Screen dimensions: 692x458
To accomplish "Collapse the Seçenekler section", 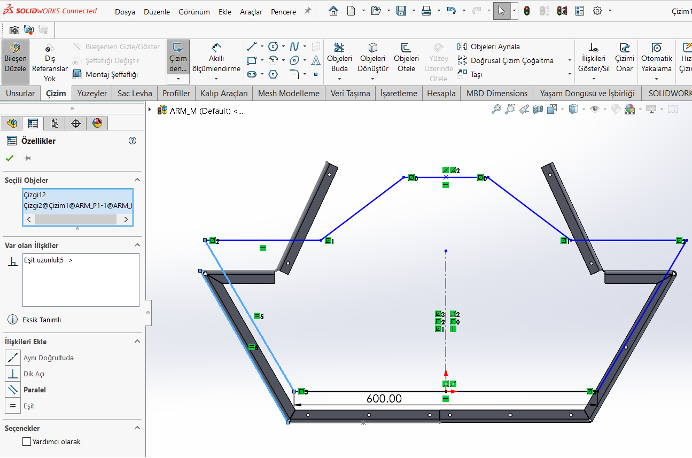I will tap(137, 428).
